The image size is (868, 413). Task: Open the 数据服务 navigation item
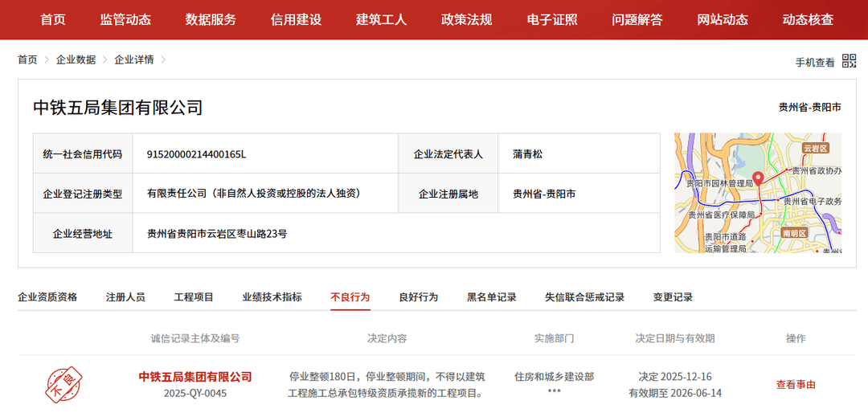point(211,19)
